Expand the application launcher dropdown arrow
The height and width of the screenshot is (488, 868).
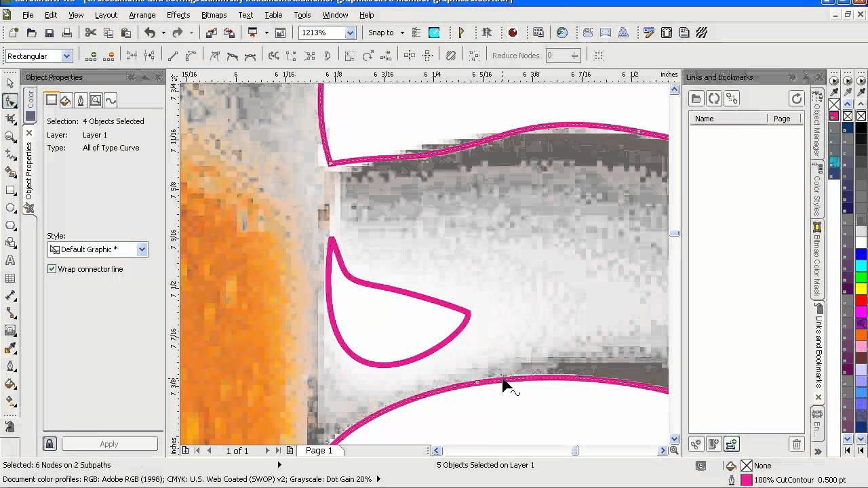267,33
